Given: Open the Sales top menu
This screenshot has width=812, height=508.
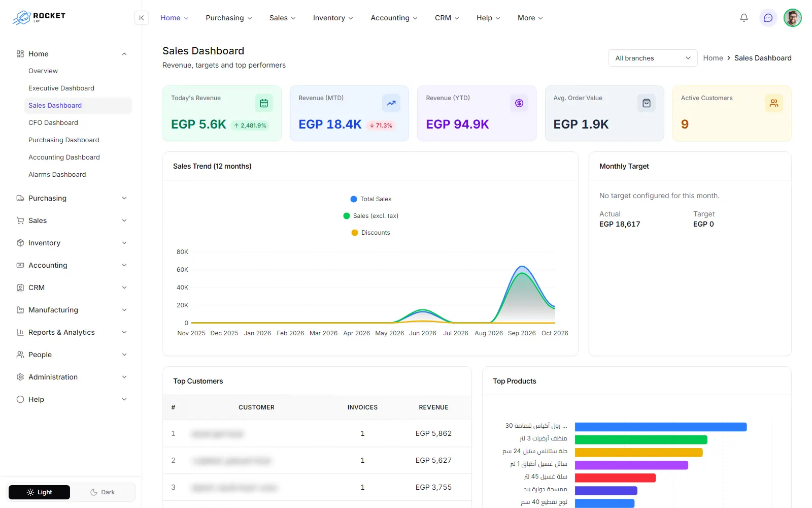Looking at the screenshot, I should point(282,18).
